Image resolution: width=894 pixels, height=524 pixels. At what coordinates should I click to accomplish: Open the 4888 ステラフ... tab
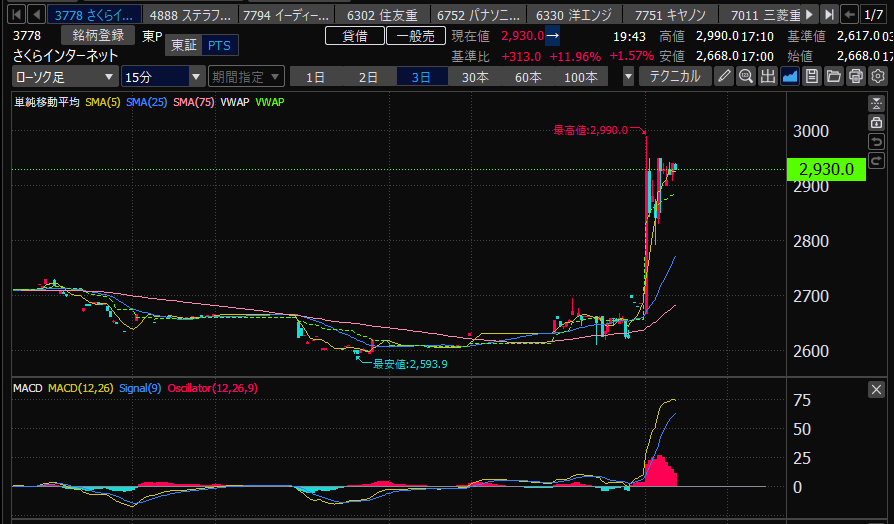coord(190,14)
